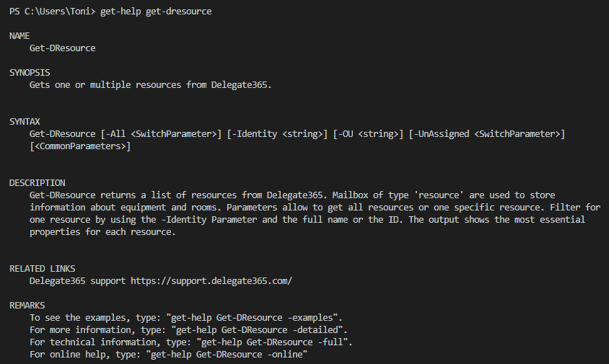The width and height of the screenshot is (609, 364).
Task: Click the PS C:\Users\Toni prompt path
Action: 51,12
